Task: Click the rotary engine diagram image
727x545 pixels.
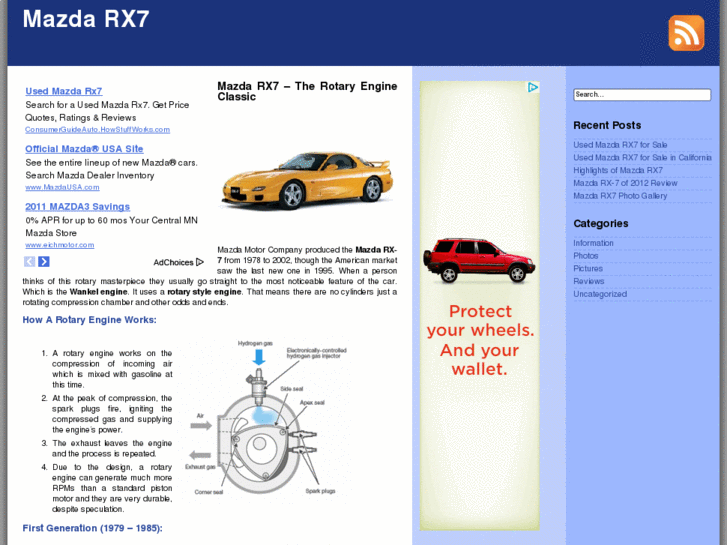Action: 266,419
